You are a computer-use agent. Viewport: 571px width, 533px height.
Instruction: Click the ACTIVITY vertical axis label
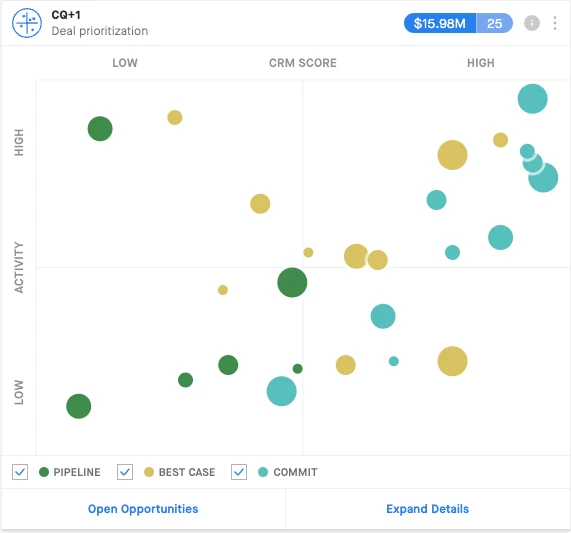coord(19,268)
